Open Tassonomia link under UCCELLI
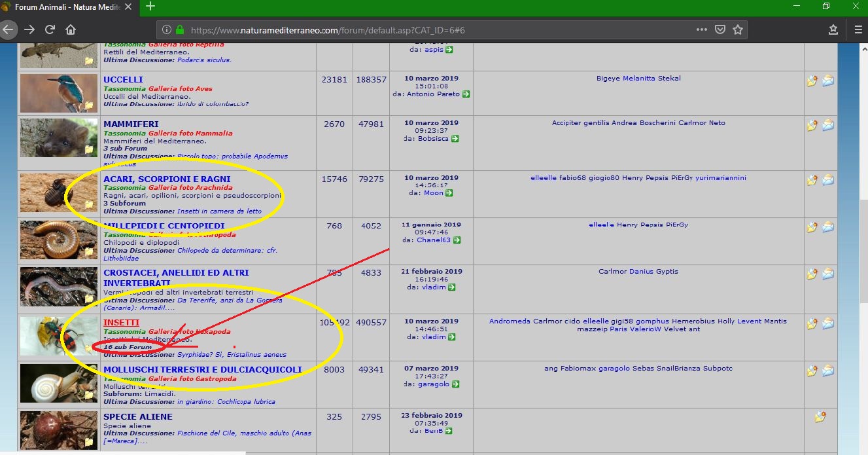 [124, 88]
